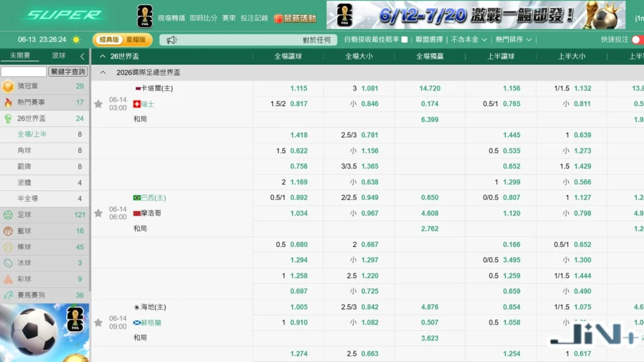
Task: Collapse 2026國際足總世界盃 league section
Action: click(103, 72)
